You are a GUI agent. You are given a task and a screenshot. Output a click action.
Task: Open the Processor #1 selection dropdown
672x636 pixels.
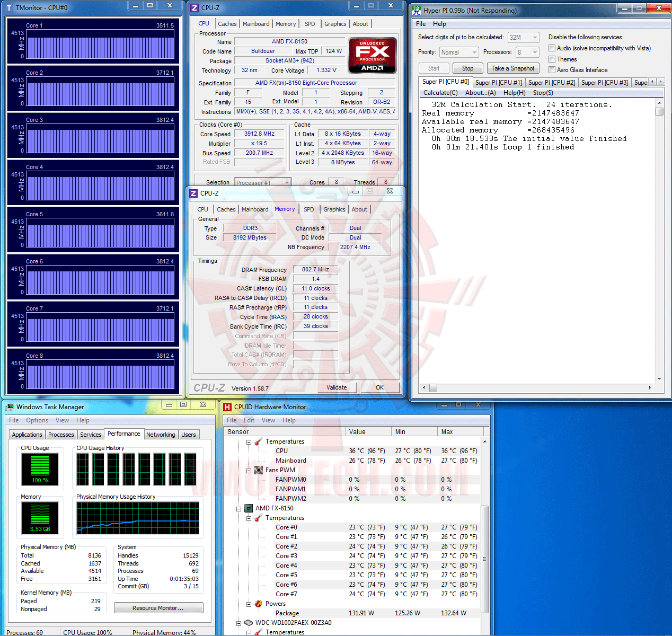(x=287, y=182)
